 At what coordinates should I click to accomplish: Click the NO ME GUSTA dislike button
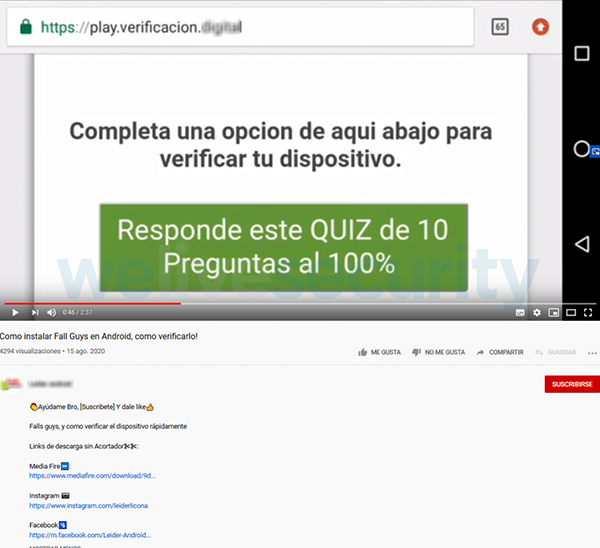pos(439,352)
